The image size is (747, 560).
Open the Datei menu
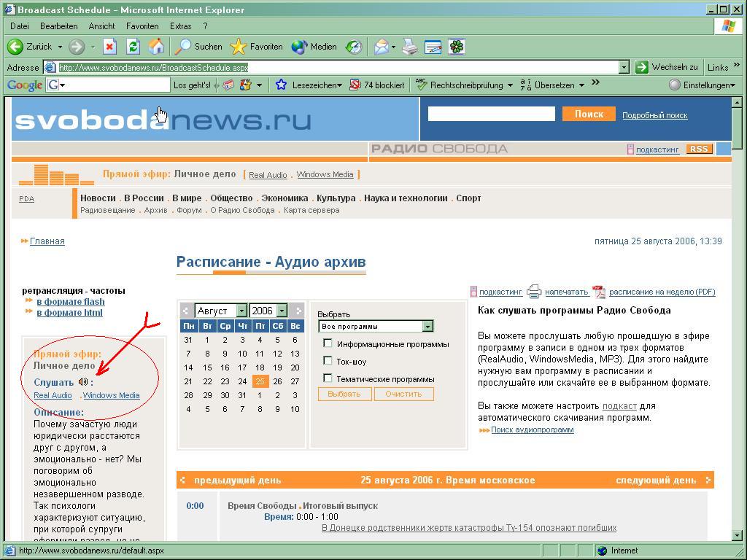19,26
